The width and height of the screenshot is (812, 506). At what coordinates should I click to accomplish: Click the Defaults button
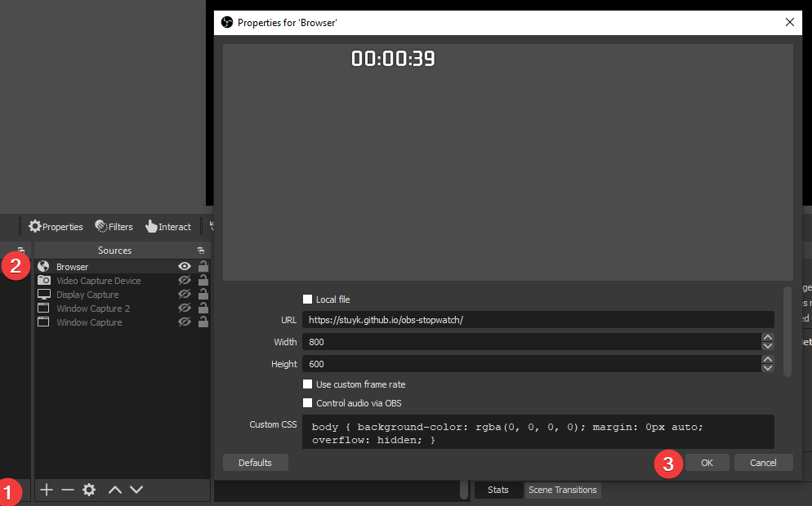pyautogui.click(x=255, y=462)
